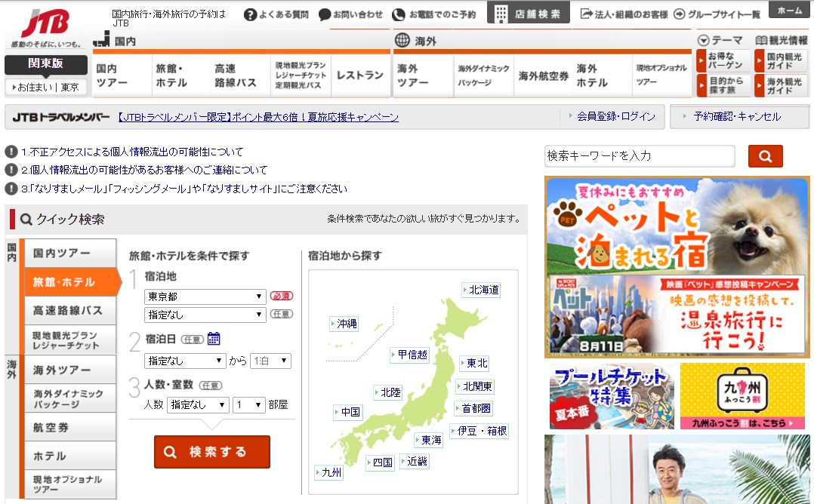The image size is (814, 504).
Task: Open the 人数 guest count dropdown
Action: tap(198, 404)
